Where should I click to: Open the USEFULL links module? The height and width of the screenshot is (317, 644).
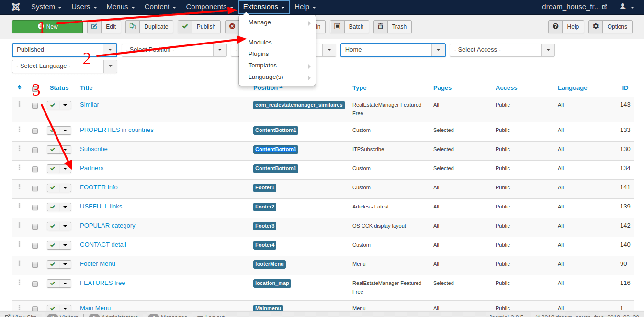tap(101, 207)
